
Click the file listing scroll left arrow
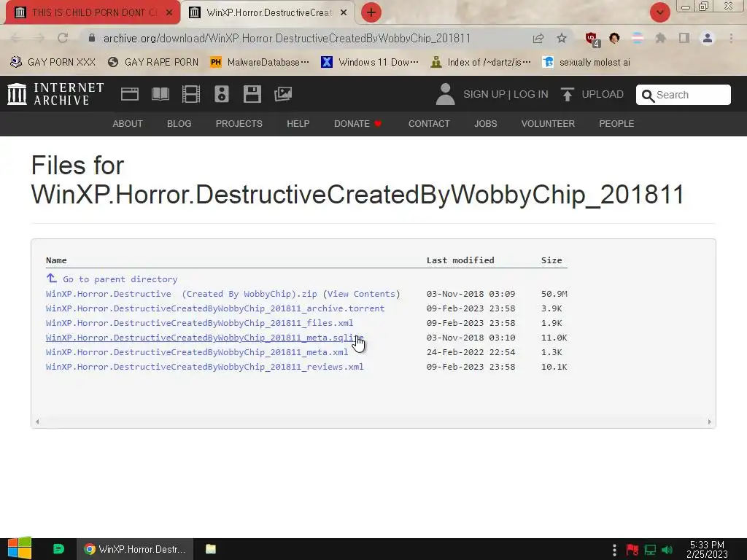click(37, 421)
